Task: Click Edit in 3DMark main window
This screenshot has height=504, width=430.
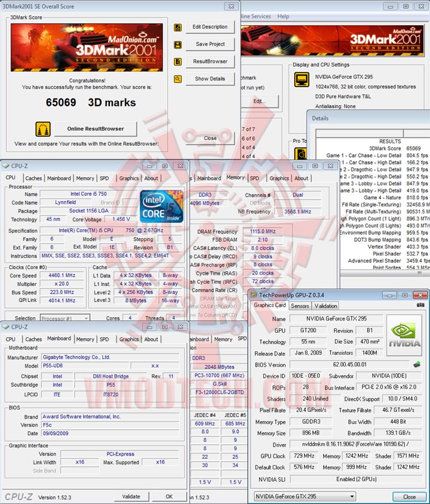Action: click(x=259, y=102)
